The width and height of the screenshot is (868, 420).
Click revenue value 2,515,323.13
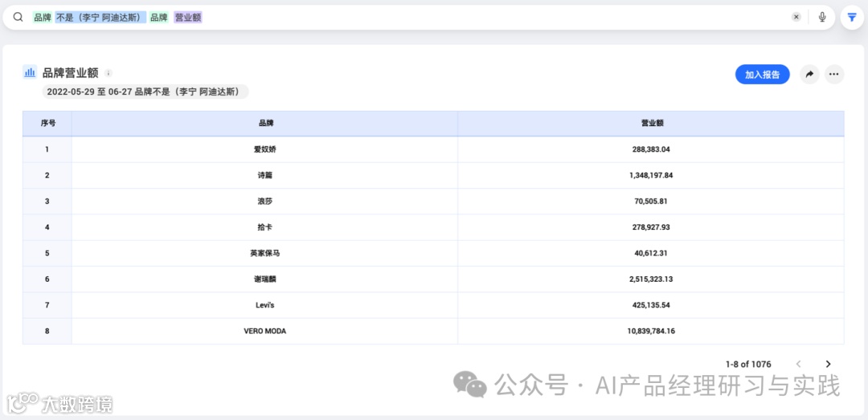[651, 279]
